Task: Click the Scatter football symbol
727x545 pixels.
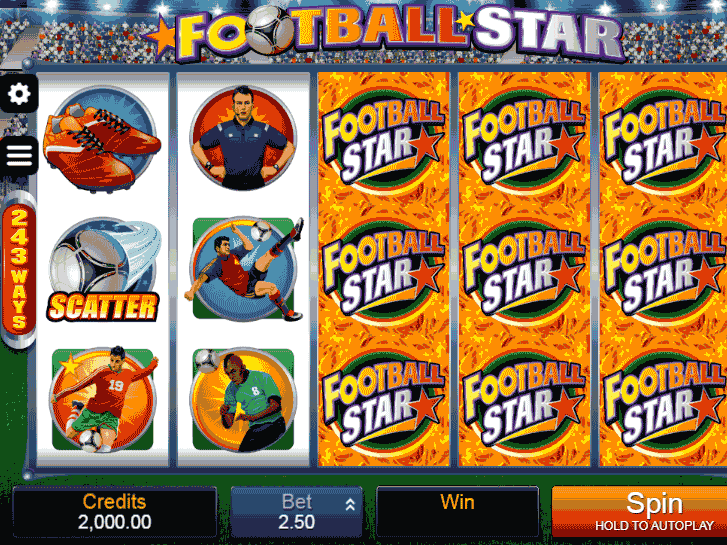Action: (103, 270)
